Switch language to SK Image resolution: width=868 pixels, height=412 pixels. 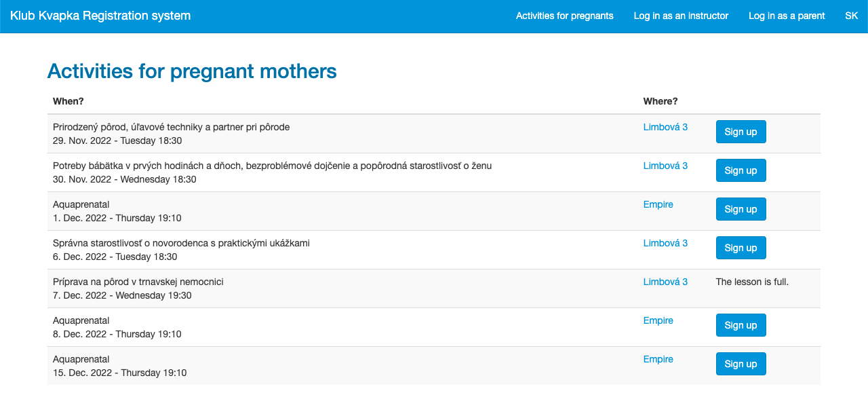click(851, 16)
